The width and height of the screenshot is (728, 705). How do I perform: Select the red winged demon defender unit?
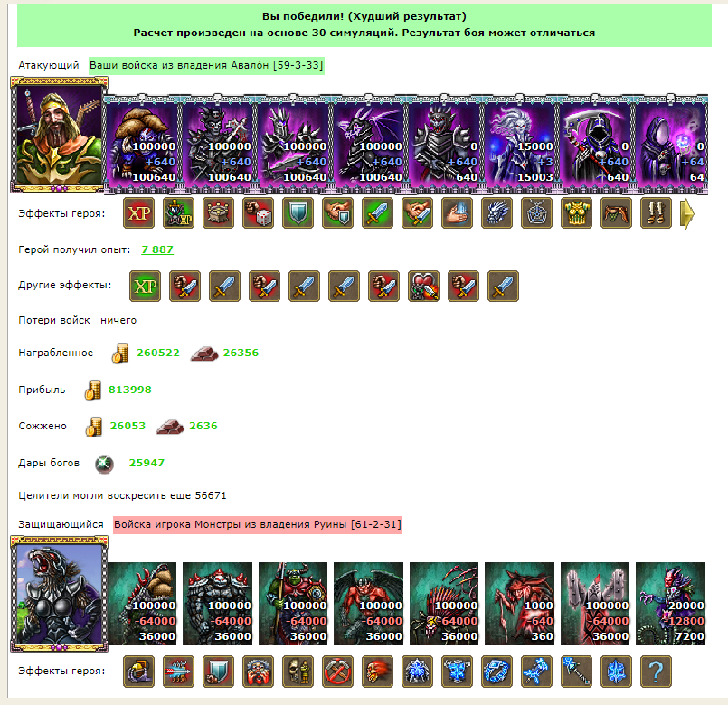(x=369, y=604)
